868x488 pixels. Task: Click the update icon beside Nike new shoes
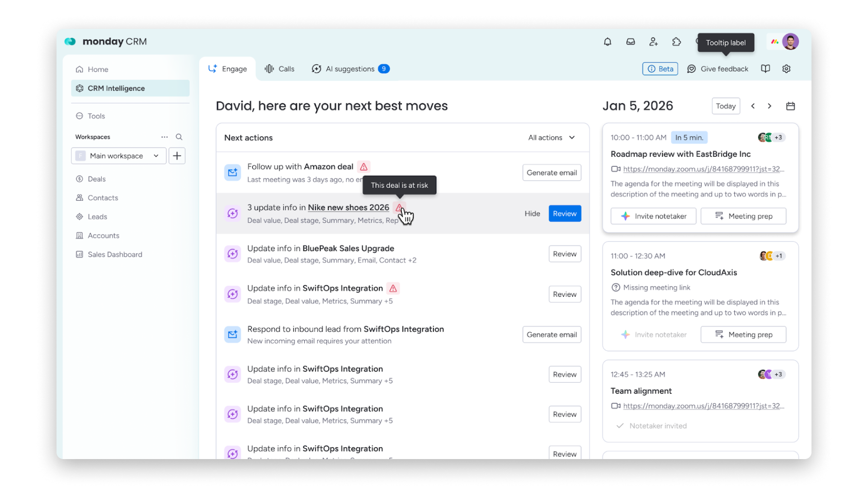click(x=233, y=213)
